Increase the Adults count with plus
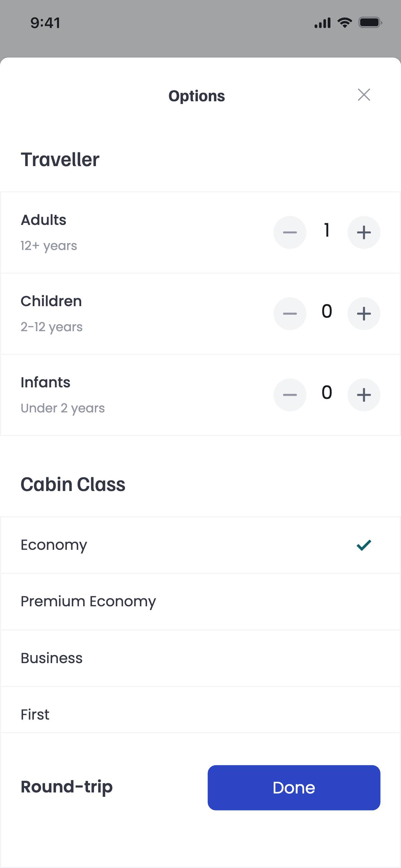 pyautogui.click(x=364, y=233)
